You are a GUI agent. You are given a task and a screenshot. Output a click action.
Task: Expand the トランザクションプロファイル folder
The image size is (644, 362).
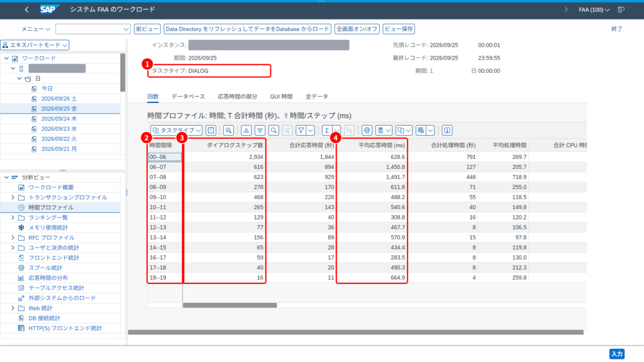(x=13, y=197)
